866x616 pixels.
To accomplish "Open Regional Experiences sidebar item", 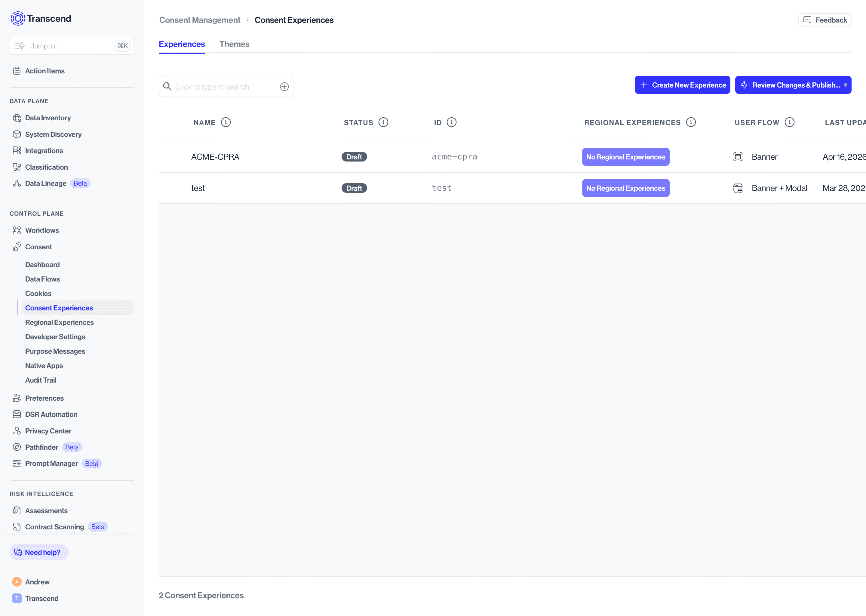I will point(60,322).
